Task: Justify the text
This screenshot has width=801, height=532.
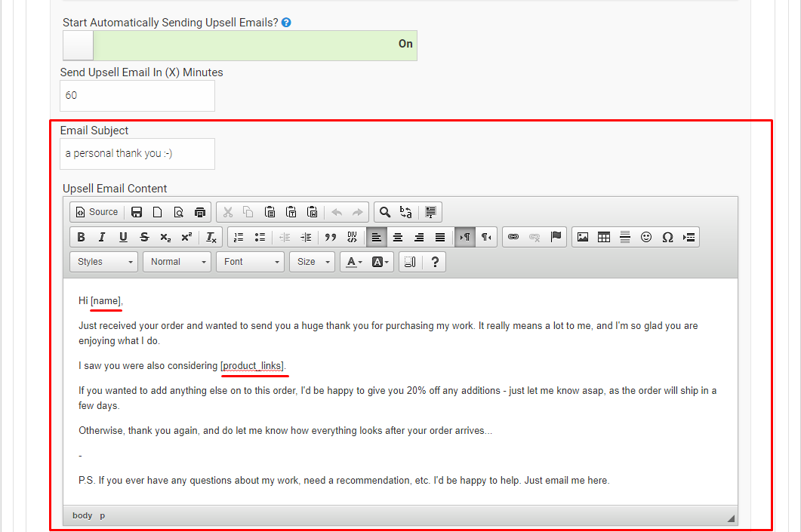Action: 440,237
